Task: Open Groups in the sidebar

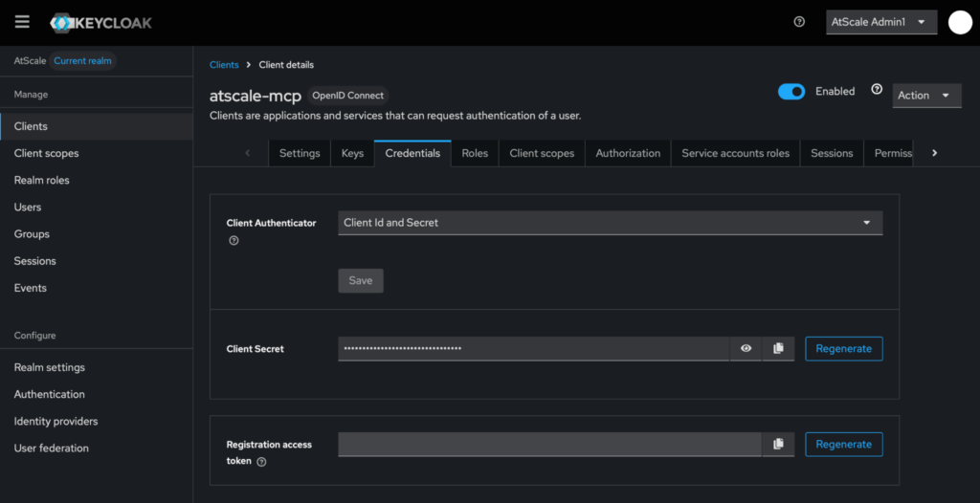Action: point(97,233)
